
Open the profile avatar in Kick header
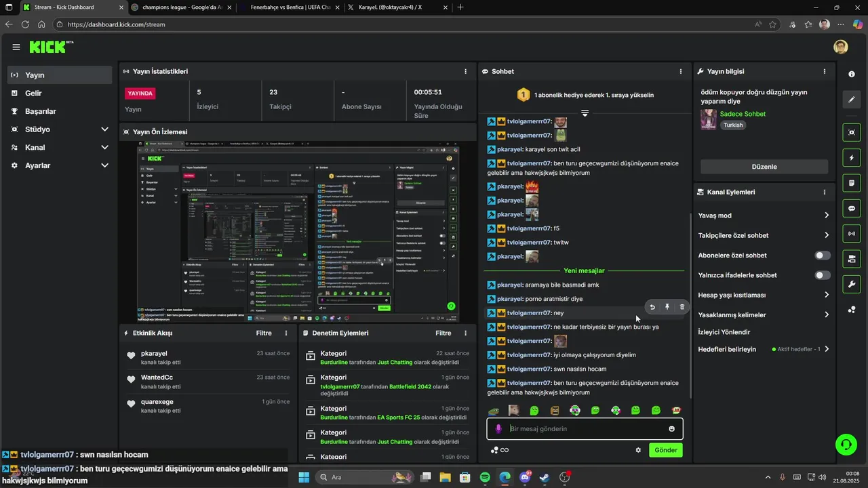click(841, 47)
